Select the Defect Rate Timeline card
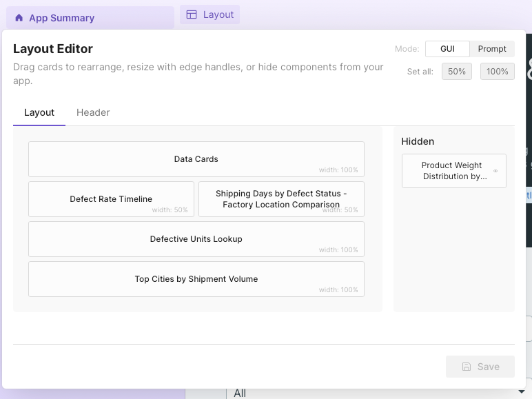Image resolution: width=532 pixels, height=399 pixels. 111,199
